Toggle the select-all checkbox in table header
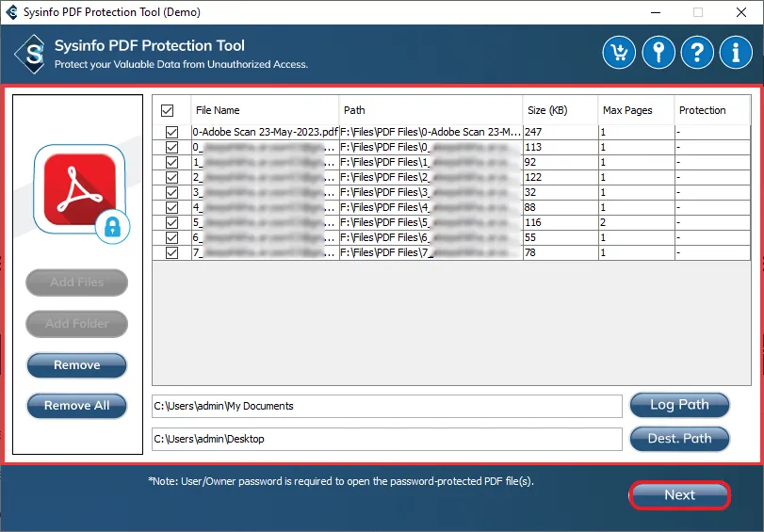764x532 pixels. (168, 110)
